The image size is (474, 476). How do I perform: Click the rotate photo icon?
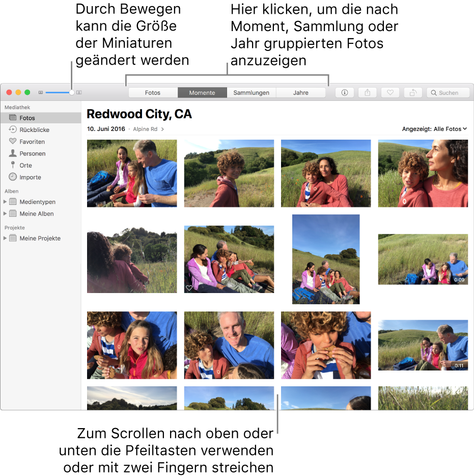tap(413, 93)
